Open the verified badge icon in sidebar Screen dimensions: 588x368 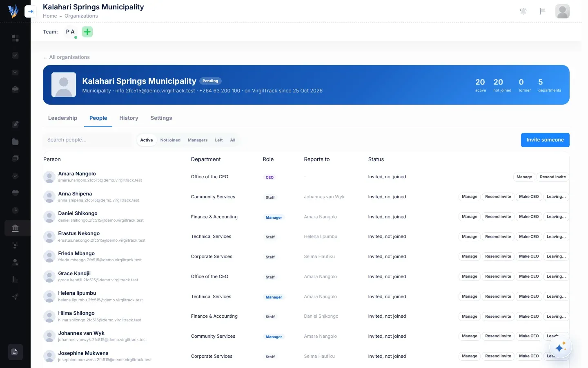[x=15, y=176]
